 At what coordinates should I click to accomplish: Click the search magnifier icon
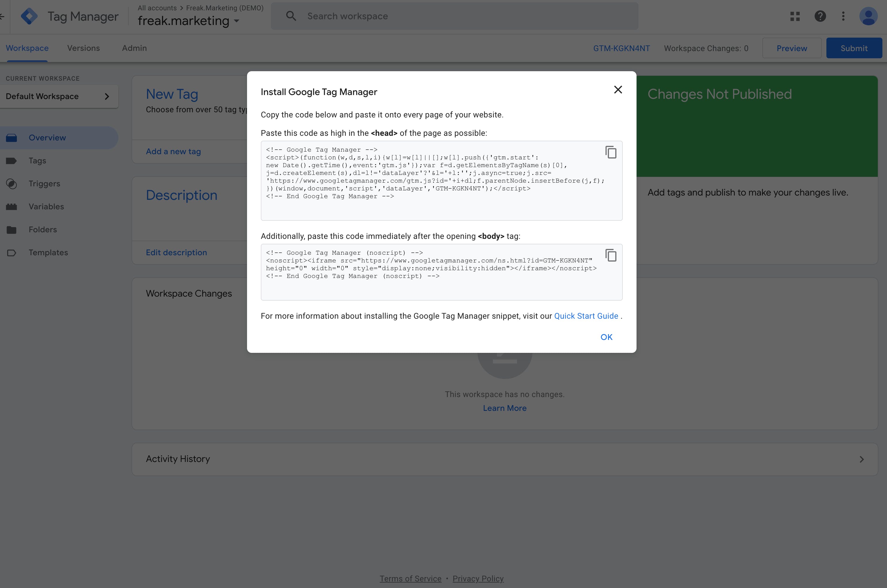point(291,16)
